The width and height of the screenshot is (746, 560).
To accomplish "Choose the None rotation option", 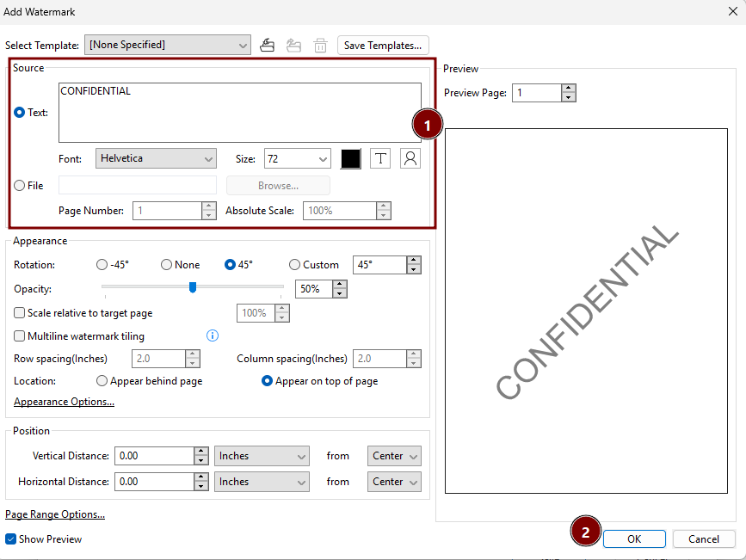I will [x=166, y=265].
